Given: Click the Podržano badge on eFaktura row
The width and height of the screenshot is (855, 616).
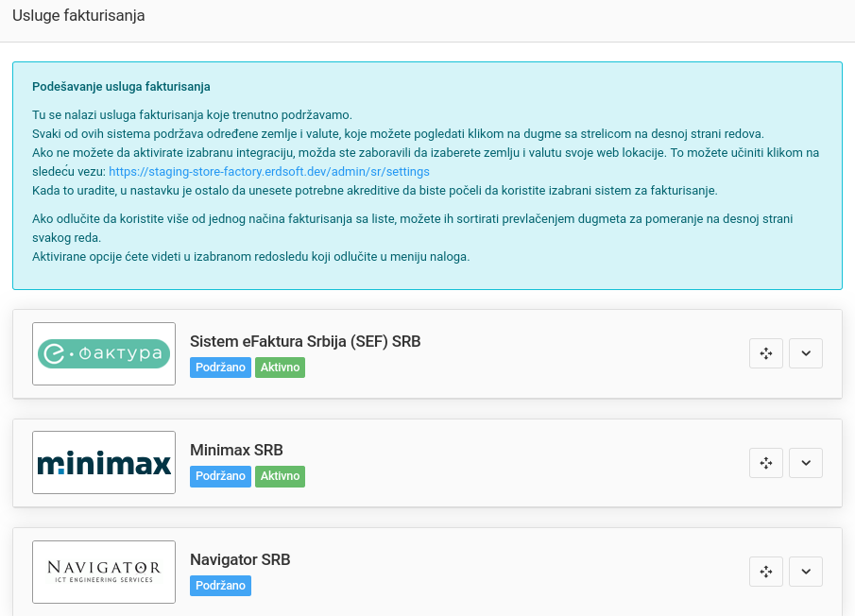Looking at the screenshot, I should (x=220, y=368).
